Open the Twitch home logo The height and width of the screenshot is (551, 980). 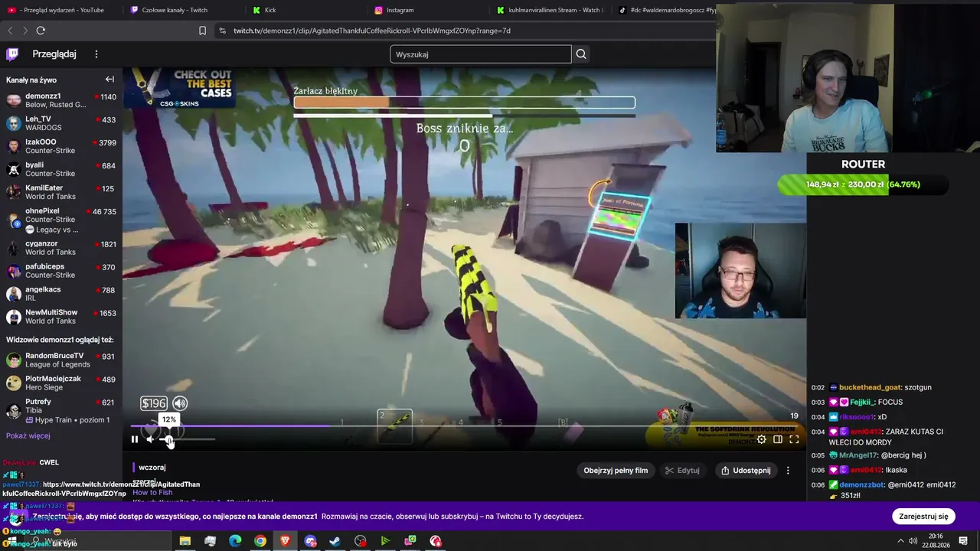tap(12, 54)
